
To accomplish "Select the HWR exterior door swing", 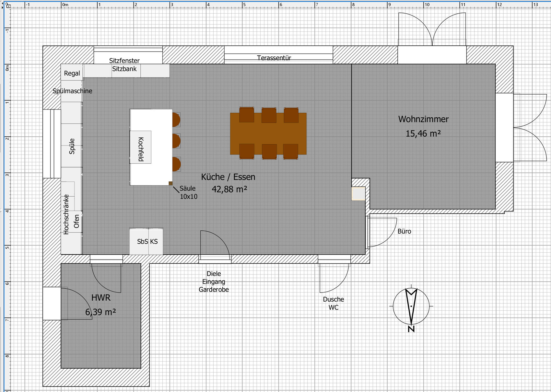I will click(76, 304).
